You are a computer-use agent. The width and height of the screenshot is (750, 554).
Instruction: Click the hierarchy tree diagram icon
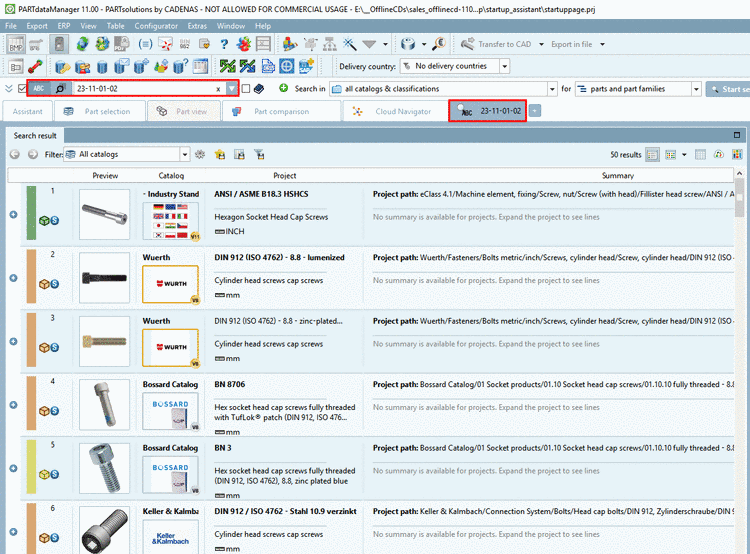[x=330, y=44]
